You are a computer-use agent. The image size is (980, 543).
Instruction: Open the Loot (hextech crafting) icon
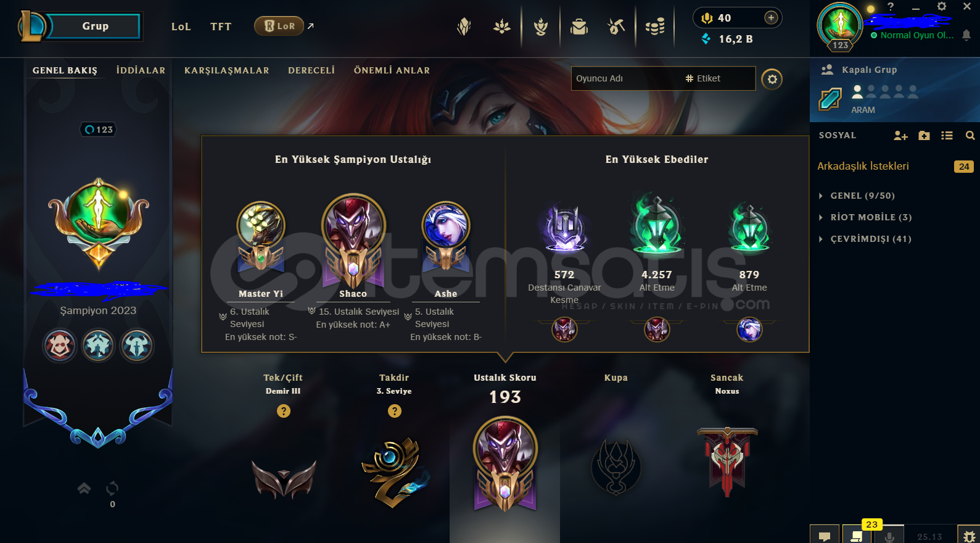(x=616, y=27)
